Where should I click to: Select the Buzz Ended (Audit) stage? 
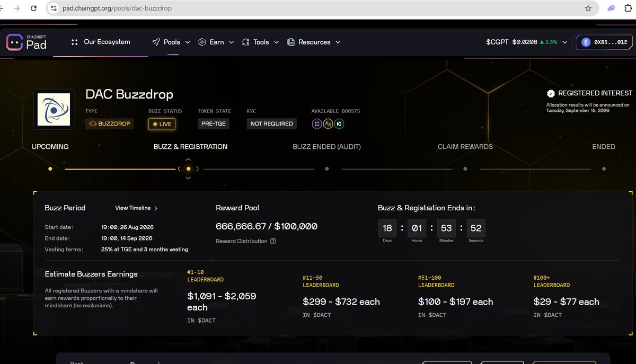tap(326, 147)
